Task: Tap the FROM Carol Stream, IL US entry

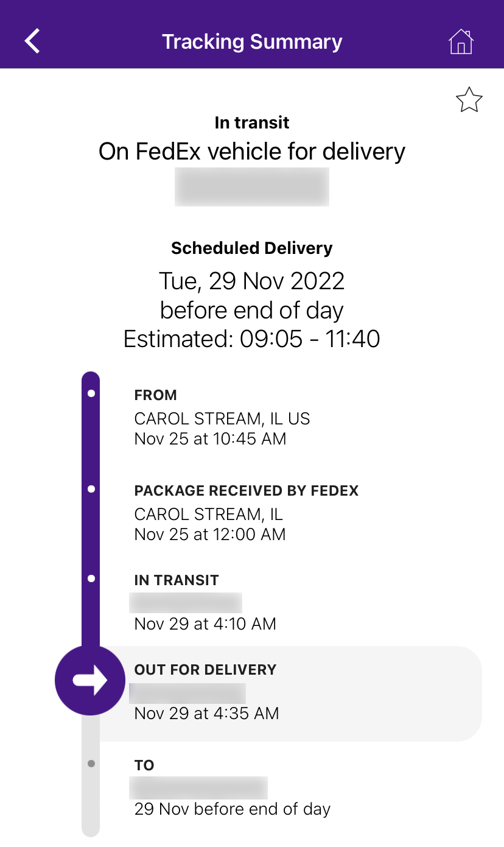Action: pyautogui.click(x=222, y=418)
